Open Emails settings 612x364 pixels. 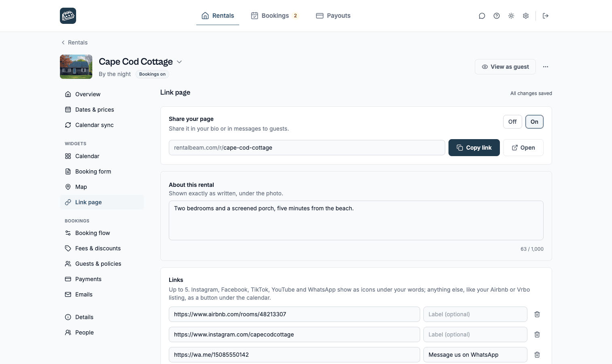point(102,294)
